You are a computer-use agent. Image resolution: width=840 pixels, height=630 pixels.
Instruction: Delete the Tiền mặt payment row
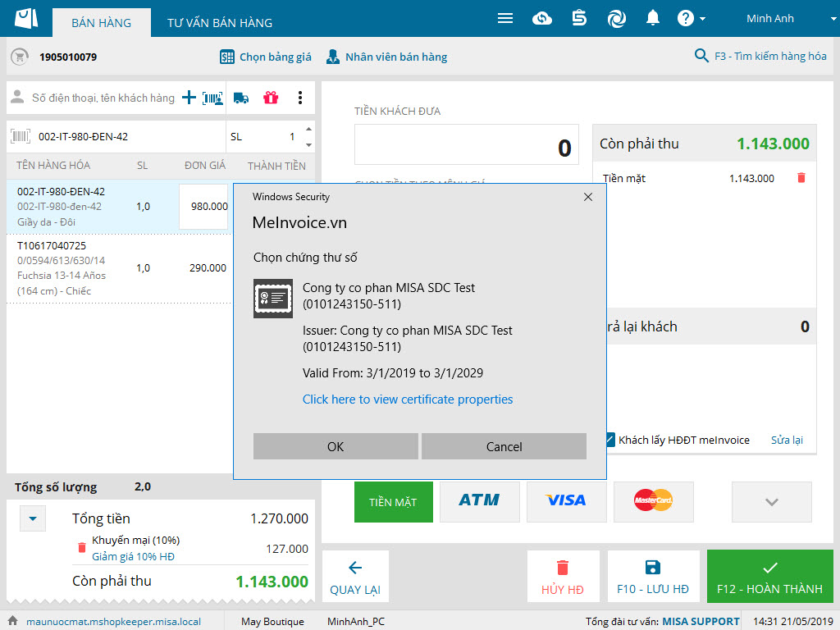click(x=801, y=178)
